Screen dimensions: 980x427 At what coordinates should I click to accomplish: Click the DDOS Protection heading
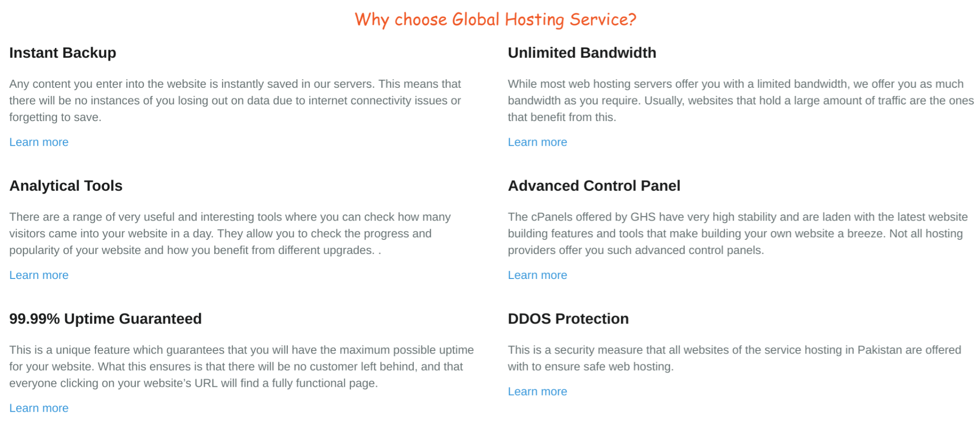[568, 319]
